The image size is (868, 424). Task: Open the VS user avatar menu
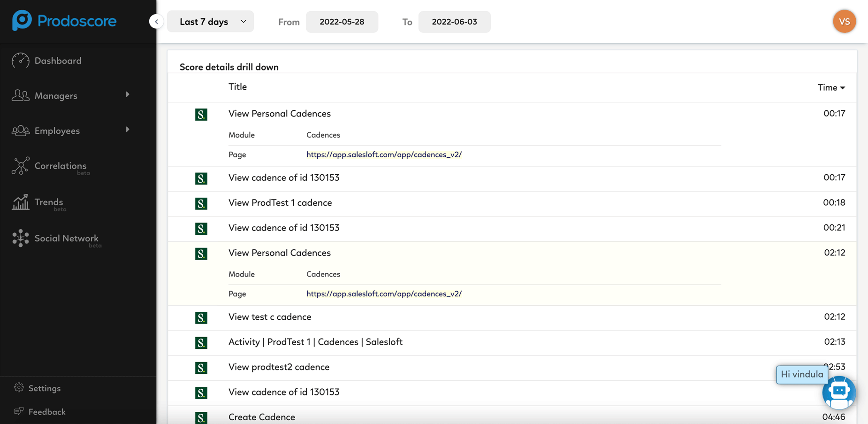point(845,22)
